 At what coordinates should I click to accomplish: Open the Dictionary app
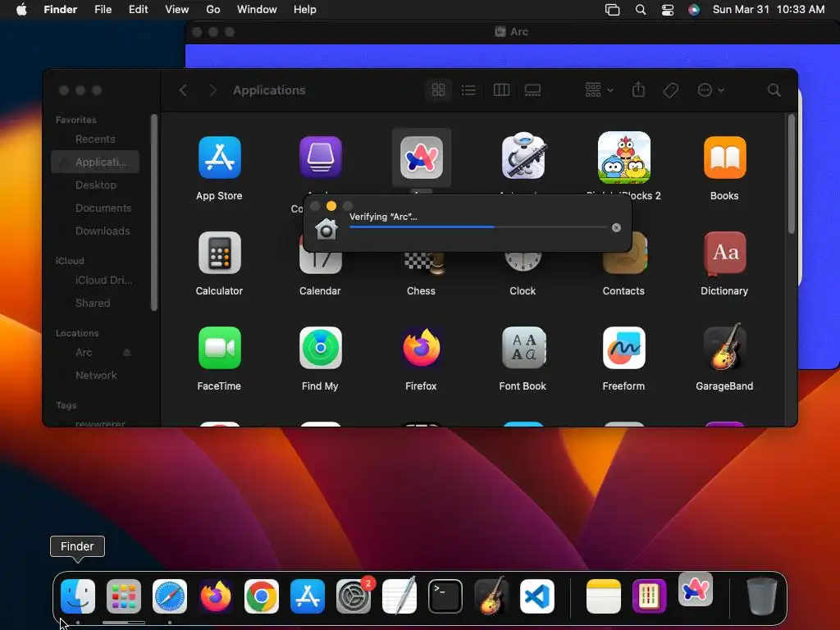[724, 253]
